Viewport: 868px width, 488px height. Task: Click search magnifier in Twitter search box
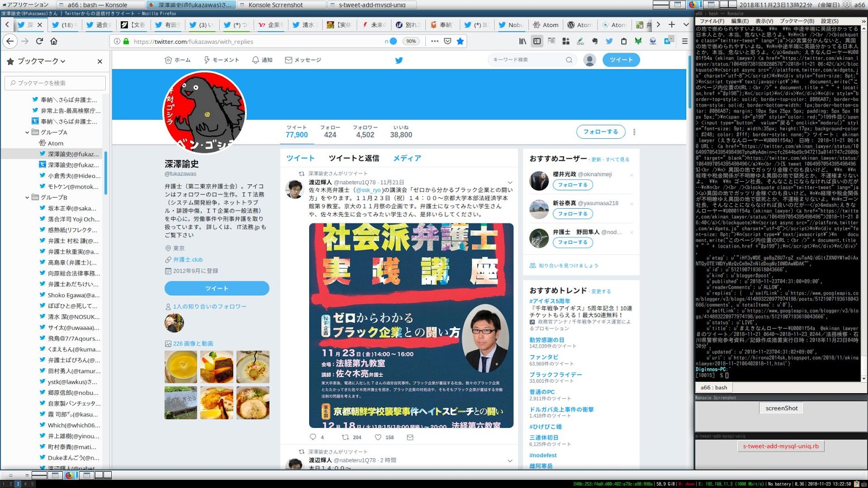[x=569, y=60]
